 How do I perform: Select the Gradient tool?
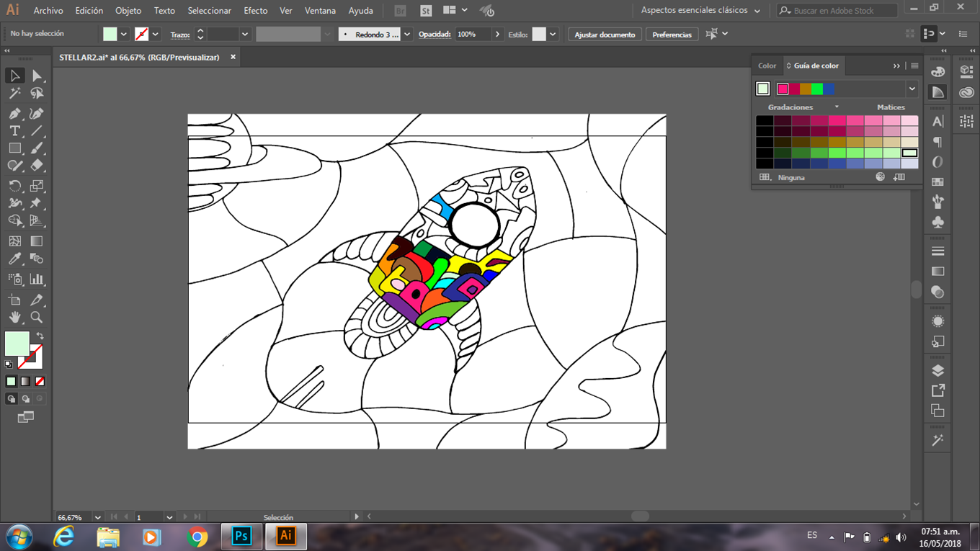pyautogui.click(x=37, y=241)
